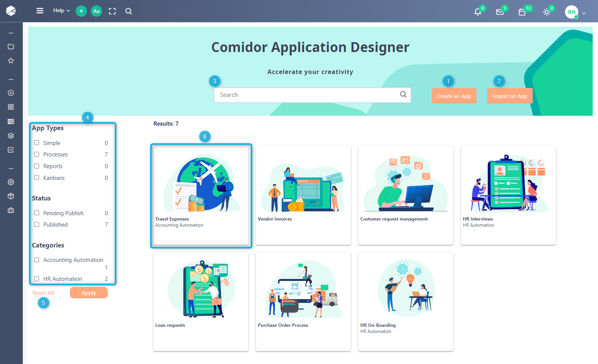Toggle fullscreen mode icon
Image resolution: width=598 pixels, height=364 pixels.
(x=112, y=11)
